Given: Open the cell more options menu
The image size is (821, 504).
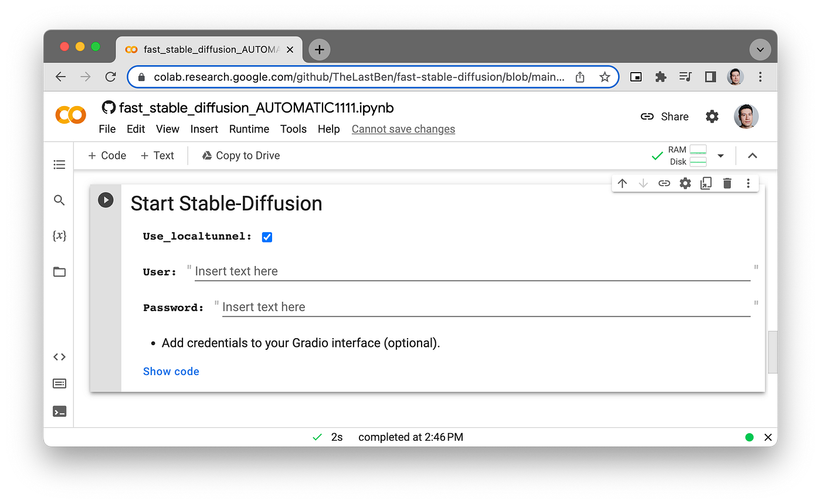Looking at the screenshot, I should click(748, 183).
